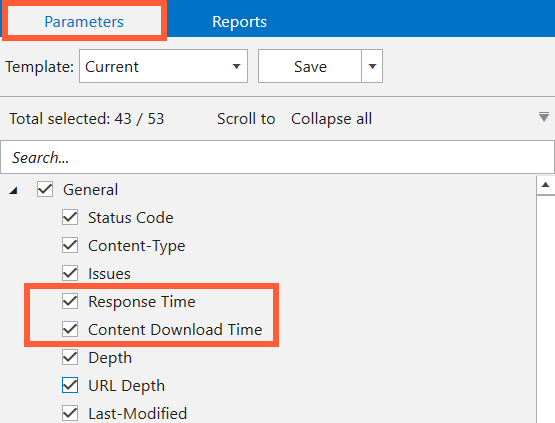
Task: Uncheck the Depth checkbox
Action: 70,357
